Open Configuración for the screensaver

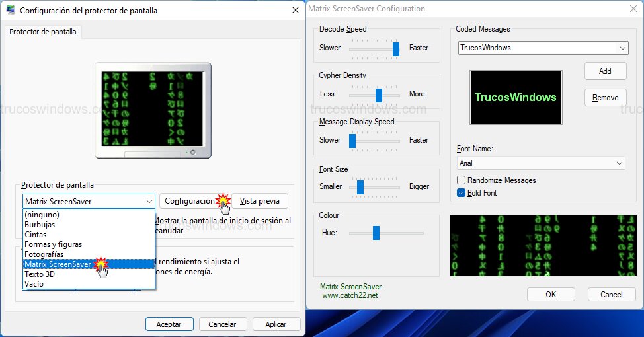coord(189,201)
